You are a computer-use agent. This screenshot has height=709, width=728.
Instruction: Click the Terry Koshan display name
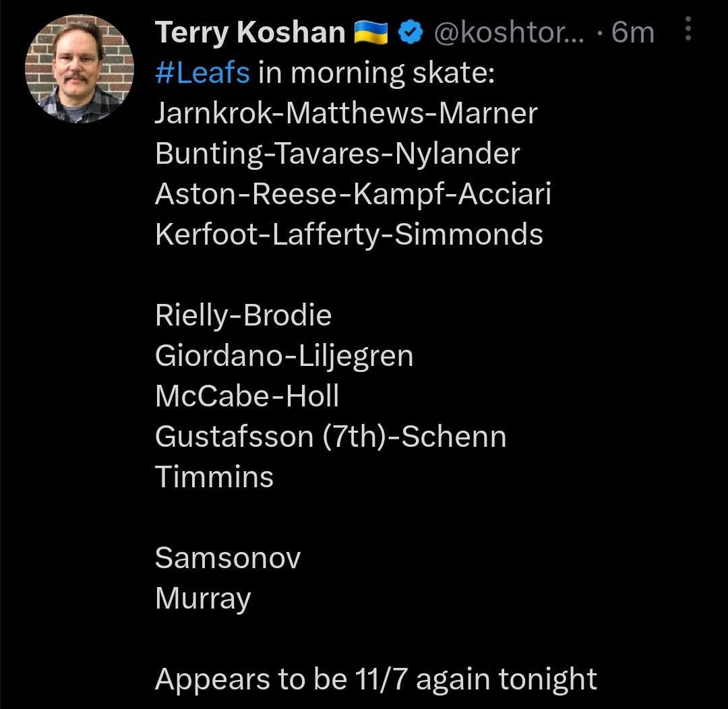(249, 32)
